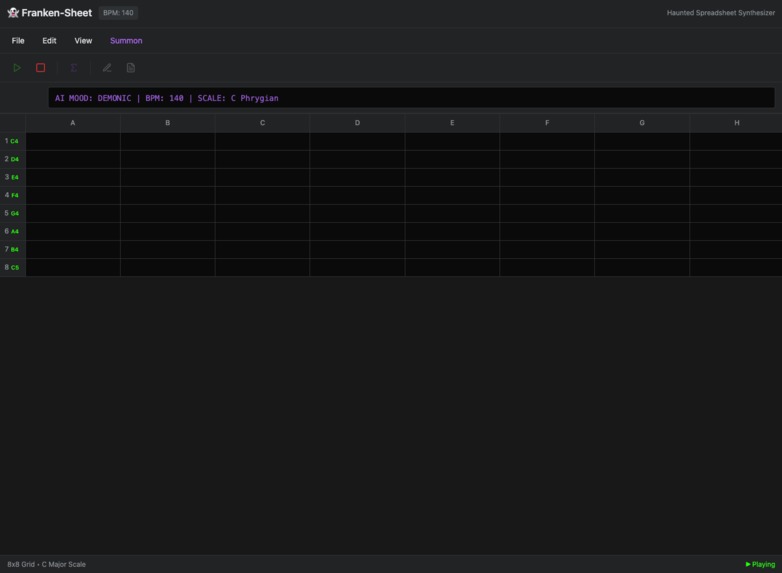Select column header D

357,123
